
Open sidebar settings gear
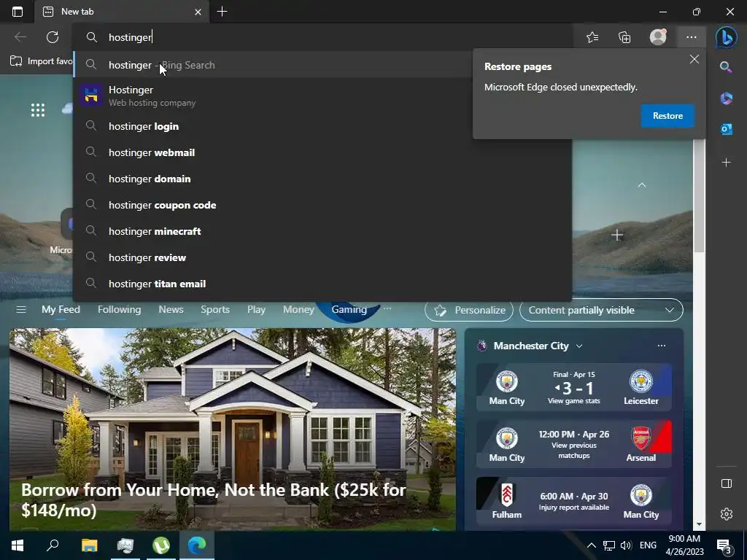coord(727,514)
